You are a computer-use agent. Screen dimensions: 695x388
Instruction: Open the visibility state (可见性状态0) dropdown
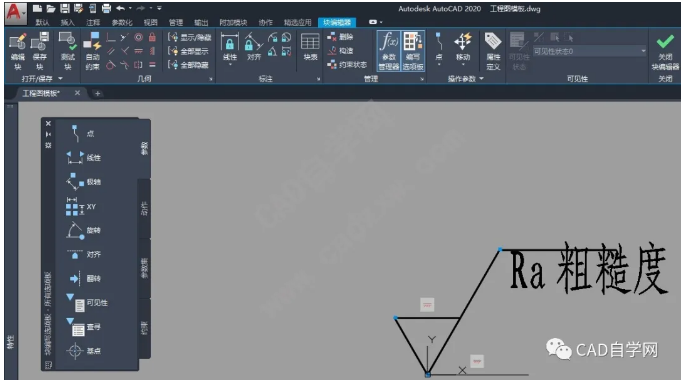coord(590,51)
